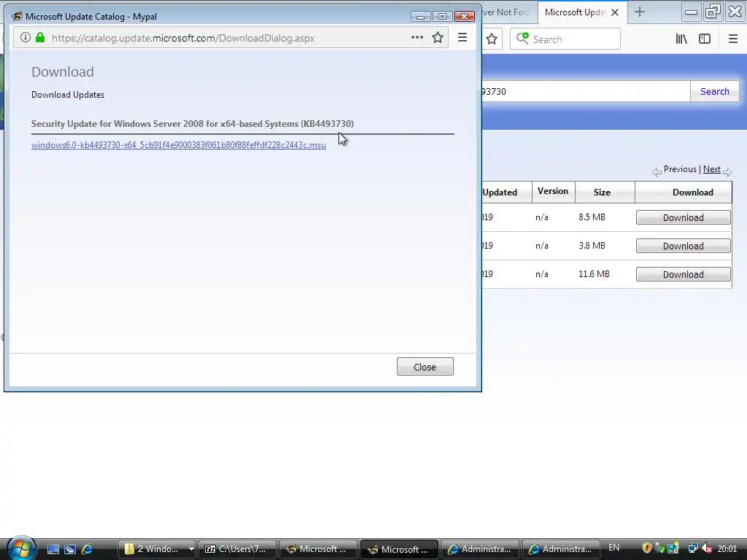Open a new tab with the plus button
Image resolution: width=747 pixels, height=560 pixels.
[640, 12]
